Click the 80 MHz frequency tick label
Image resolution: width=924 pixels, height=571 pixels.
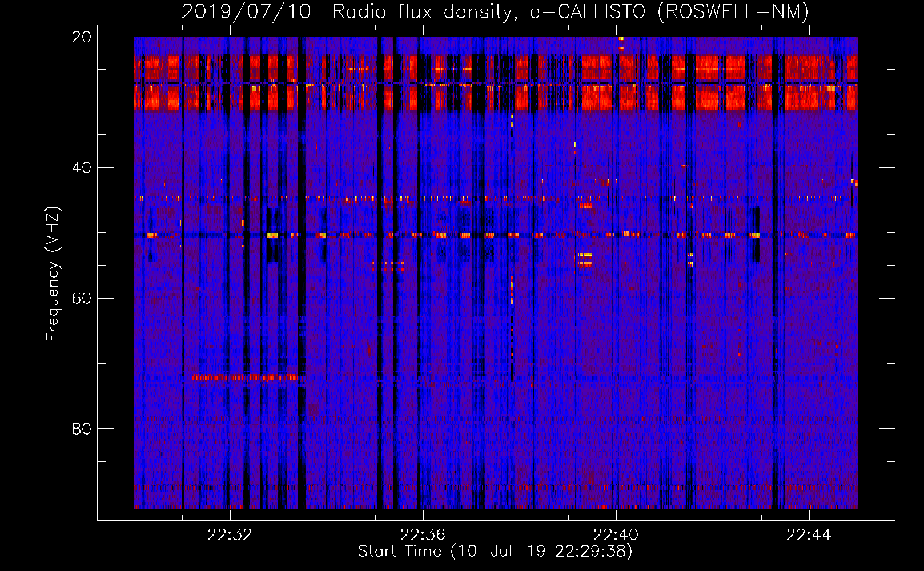click(x=81, y=429)
